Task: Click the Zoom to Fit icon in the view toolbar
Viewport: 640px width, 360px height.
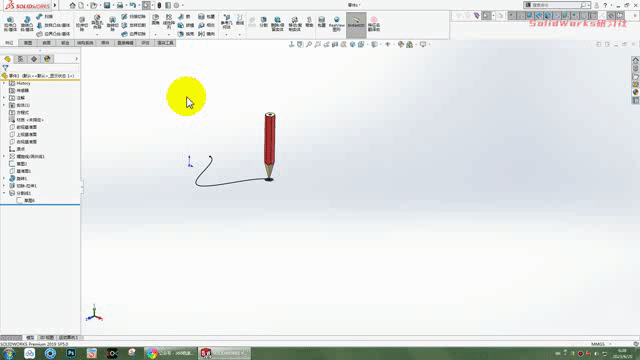Action: [309, 44]
